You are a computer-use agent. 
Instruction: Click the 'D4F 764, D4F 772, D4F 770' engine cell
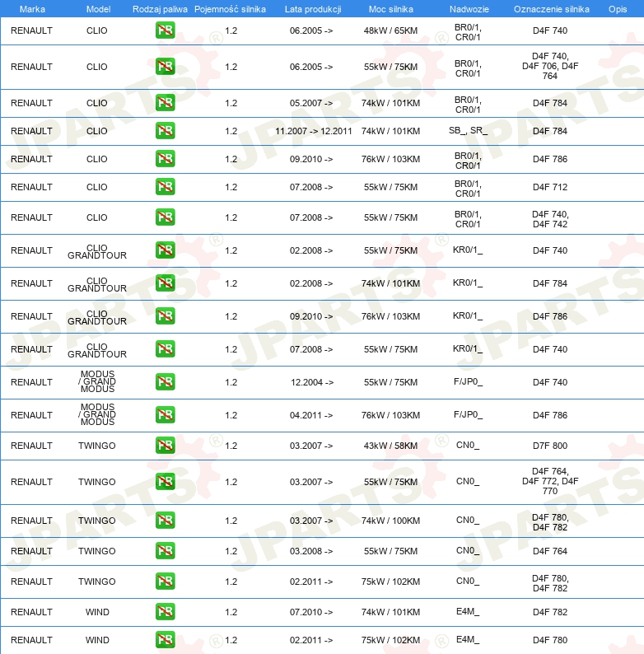click(550, 481)
